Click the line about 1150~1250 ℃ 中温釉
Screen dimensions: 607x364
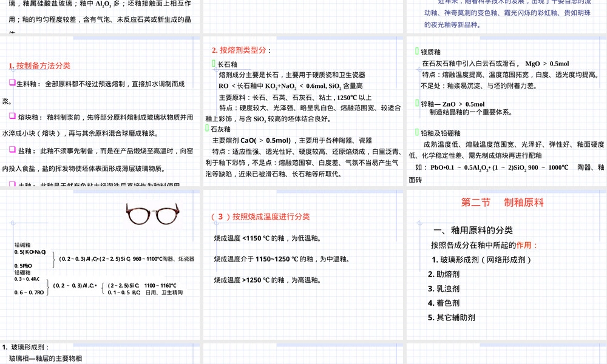tap(282, 259)
